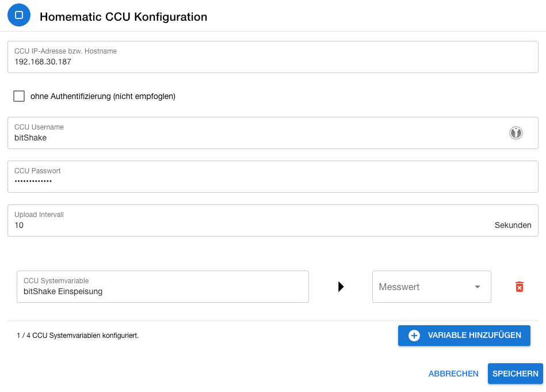Expand the measurement type selector
546x392 pixels.
click(x=432, y=286)
